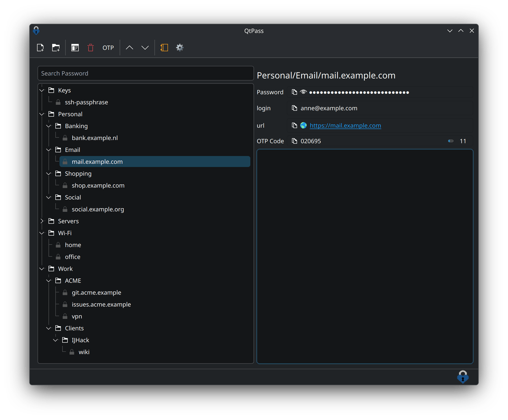This screenshot has width=508, height=420.
Task: Copy the password to clipboard
Action: 294,92
